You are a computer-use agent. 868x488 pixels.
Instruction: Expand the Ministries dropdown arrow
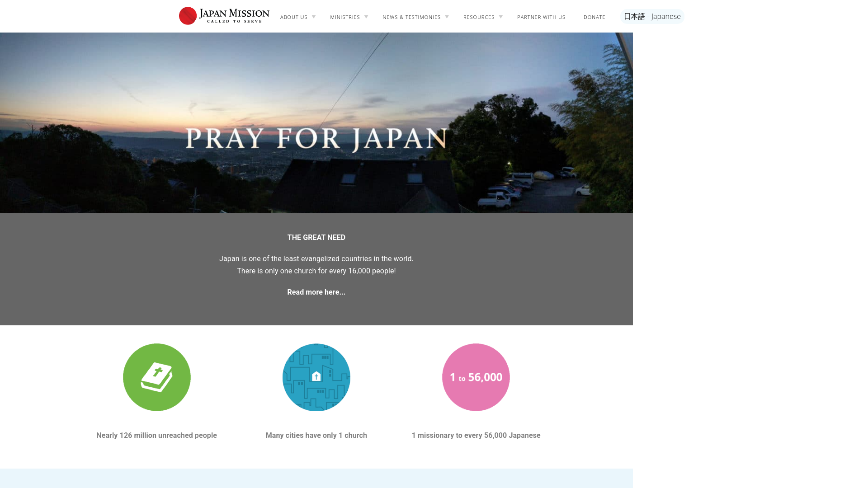coord(366,17)
